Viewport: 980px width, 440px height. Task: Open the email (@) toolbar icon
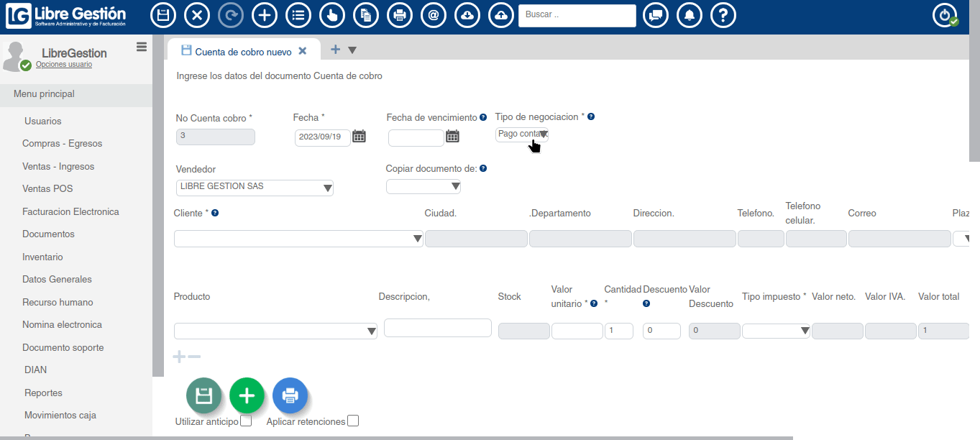(433, 14)
